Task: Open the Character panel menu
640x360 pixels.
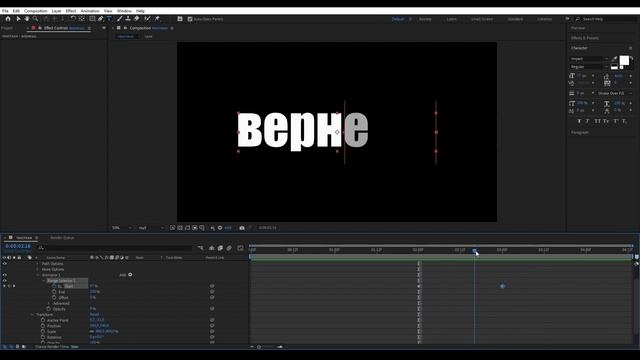Action: click(x=631, y=48)
